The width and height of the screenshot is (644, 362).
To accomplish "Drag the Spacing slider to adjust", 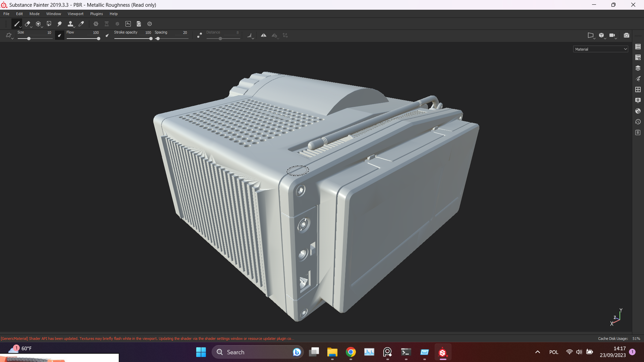I will (x=158, y=39).
